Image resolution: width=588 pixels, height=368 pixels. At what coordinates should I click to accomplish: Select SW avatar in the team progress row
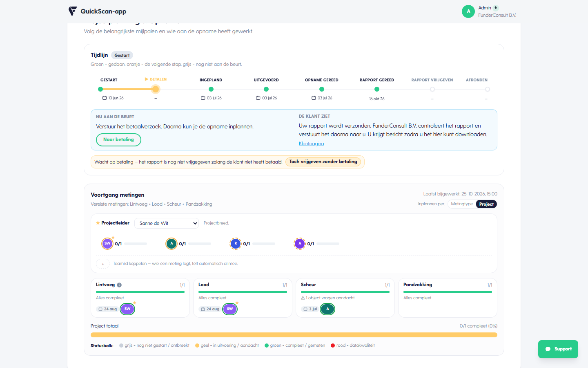(x=107, y=243)
